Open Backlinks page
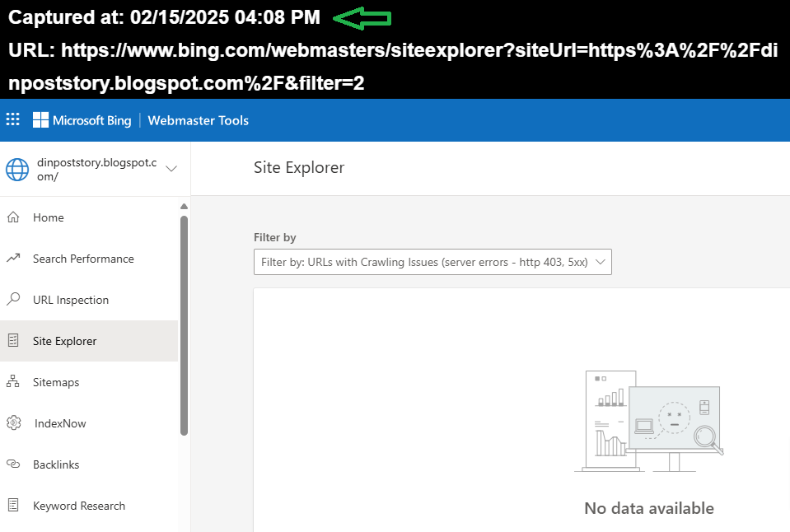This screenshot has height=532, width=790. 56,464
